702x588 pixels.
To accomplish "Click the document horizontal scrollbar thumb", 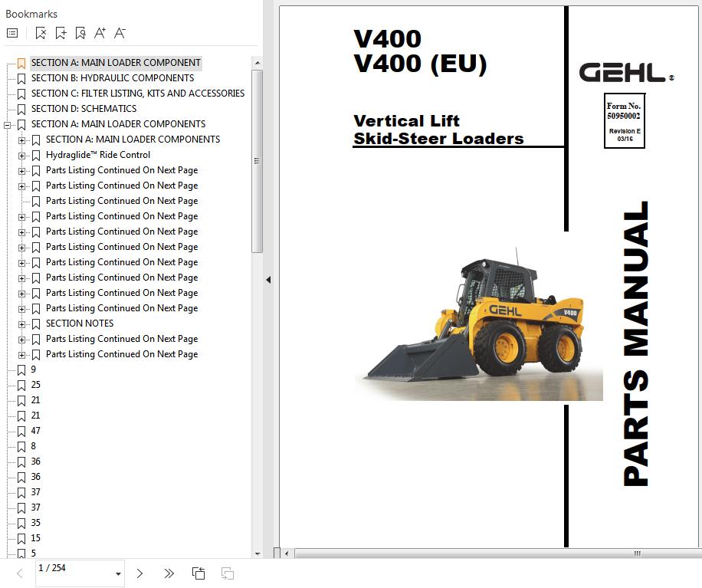I will (x=499, y=554).
